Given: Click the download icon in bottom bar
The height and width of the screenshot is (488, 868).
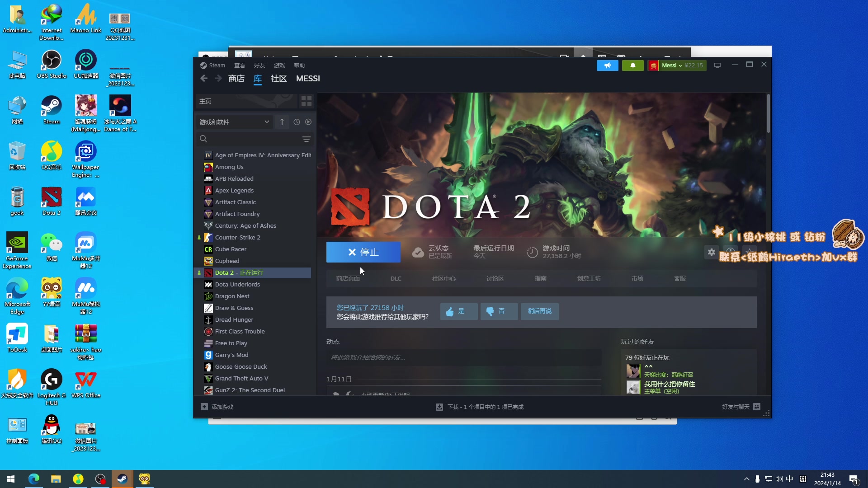Looking at the screenshot, I should pos(439,407).
